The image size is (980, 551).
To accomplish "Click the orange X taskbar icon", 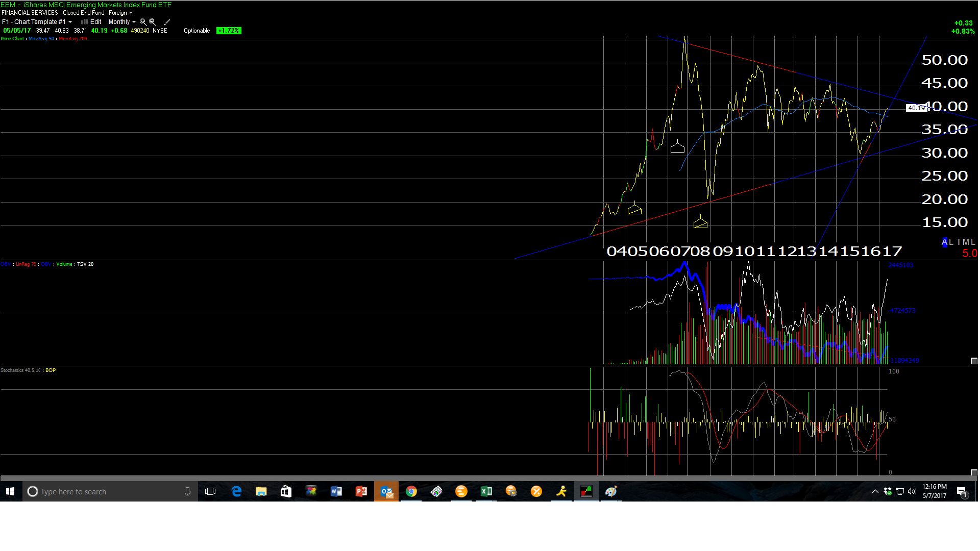I will pos(536,491).
